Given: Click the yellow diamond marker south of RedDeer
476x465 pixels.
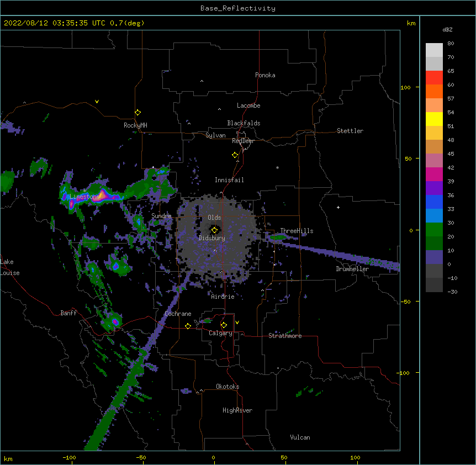Looking at the screenshot, I should [235, 155].
